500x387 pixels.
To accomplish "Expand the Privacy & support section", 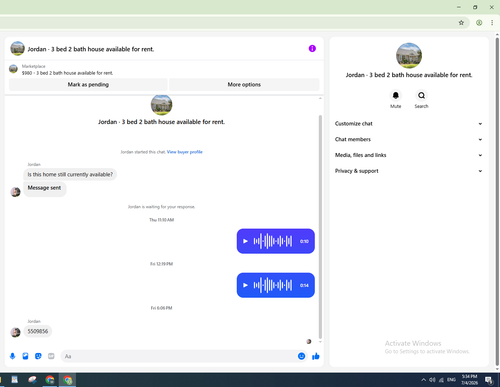I will tap(409, 171).
